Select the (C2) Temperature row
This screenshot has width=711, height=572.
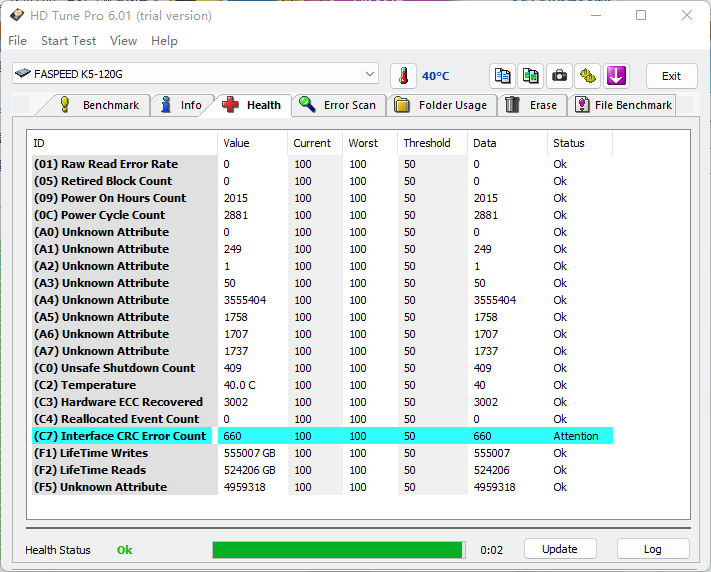pos(322,385)
